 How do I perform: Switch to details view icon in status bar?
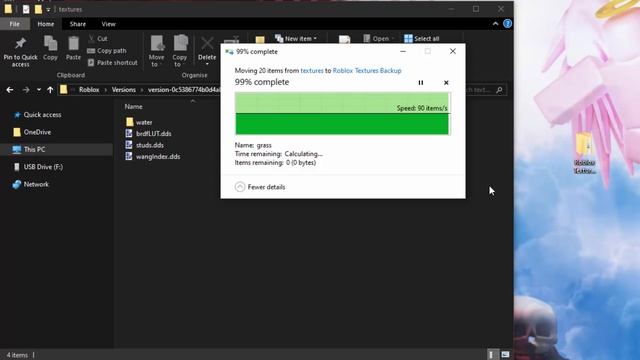491,355
